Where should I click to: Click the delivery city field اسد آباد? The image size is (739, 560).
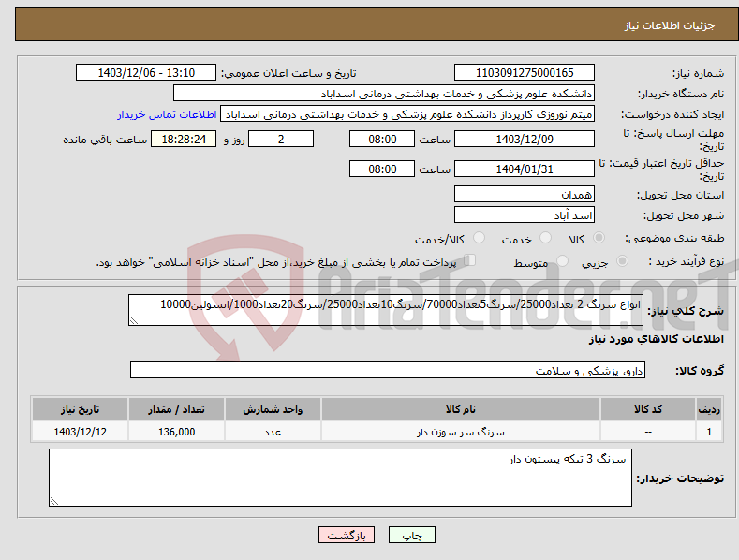[525, 215]
